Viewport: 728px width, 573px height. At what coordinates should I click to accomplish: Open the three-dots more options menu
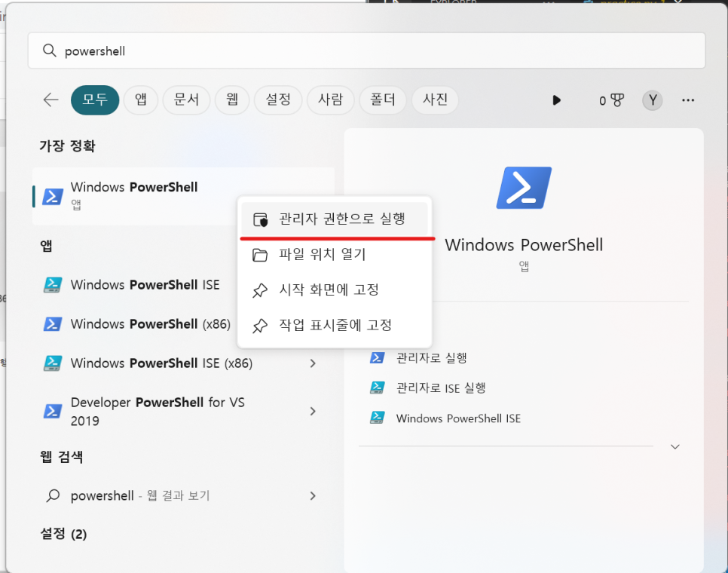click(687, 100)
